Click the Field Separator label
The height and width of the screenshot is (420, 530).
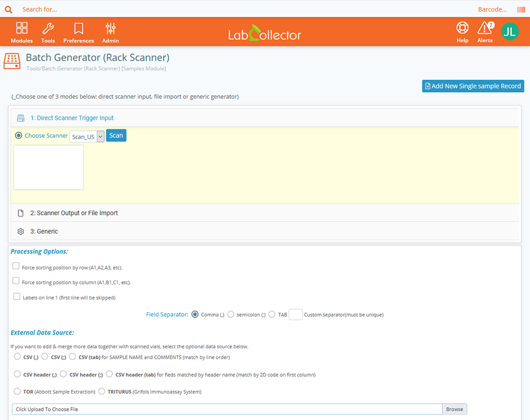click(x=168, y=315)
